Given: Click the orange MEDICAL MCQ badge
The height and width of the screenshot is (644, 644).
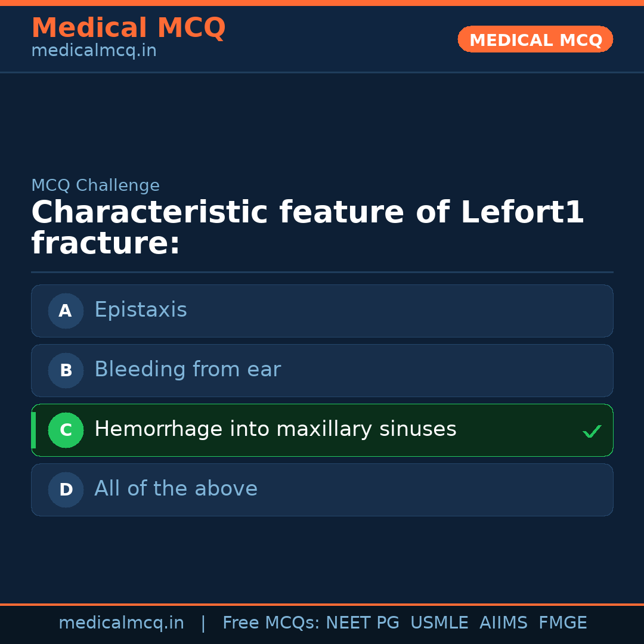Looking at the screenshot, I should coord(535,40).
